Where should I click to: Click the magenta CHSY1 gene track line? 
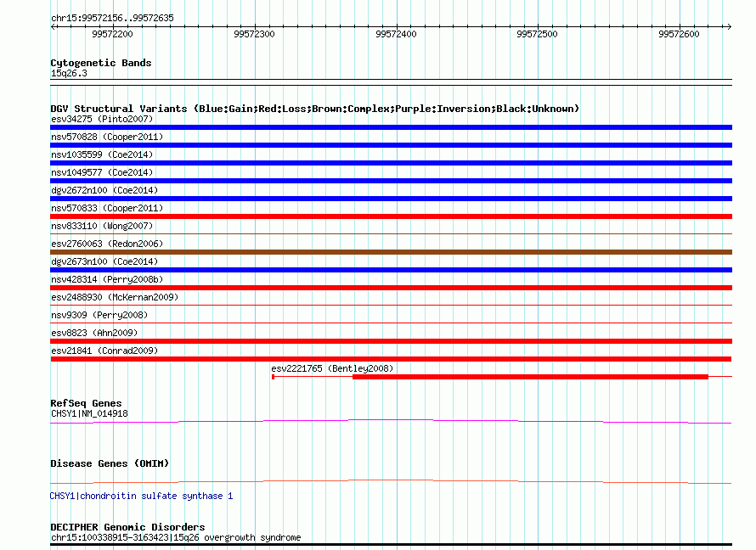(x=391, y=421)
